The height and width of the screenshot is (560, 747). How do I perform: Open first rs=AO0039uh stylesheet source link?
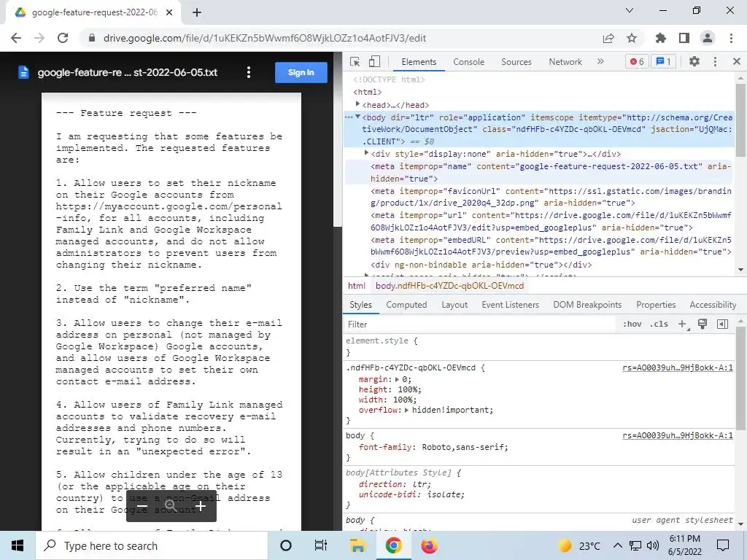tap(678, 367)
